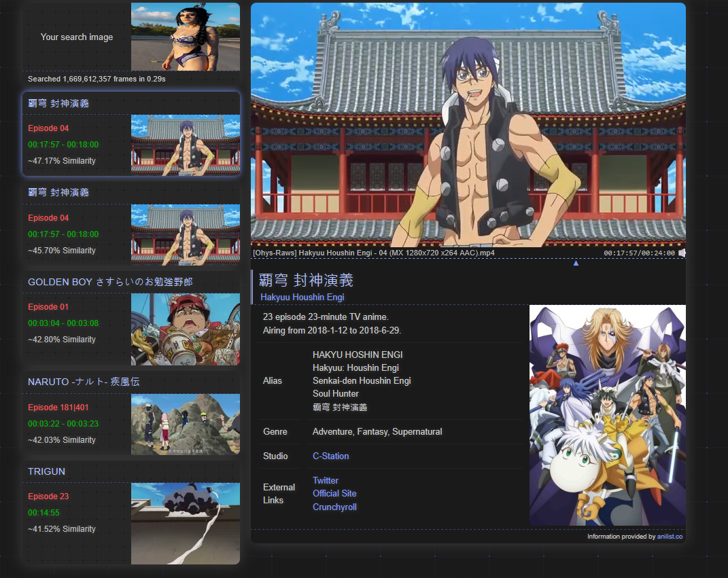728x578 pixels.
Task: Click 'Episode 23' in the Trigun result
Action: (48, 496)
